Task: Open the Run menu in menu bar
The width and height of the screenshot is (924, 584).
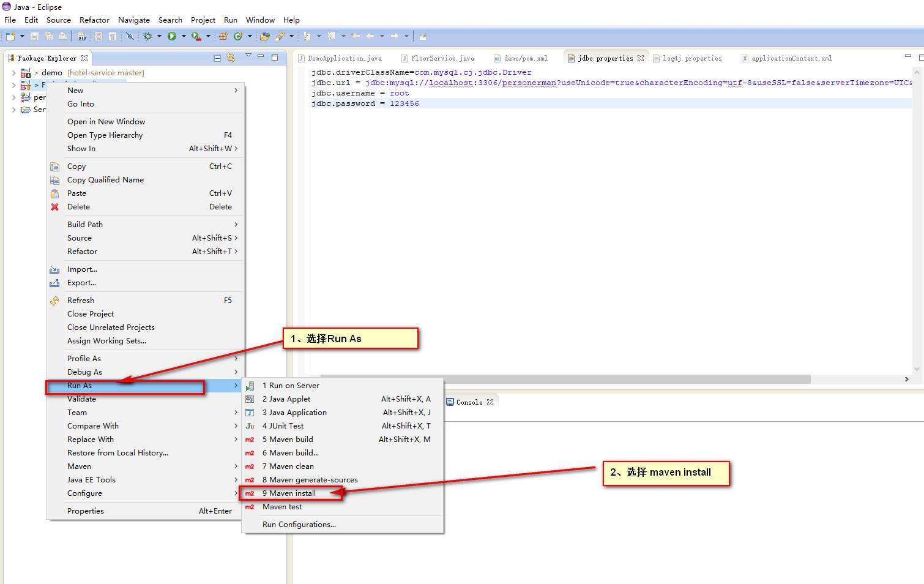Action: 231,20
